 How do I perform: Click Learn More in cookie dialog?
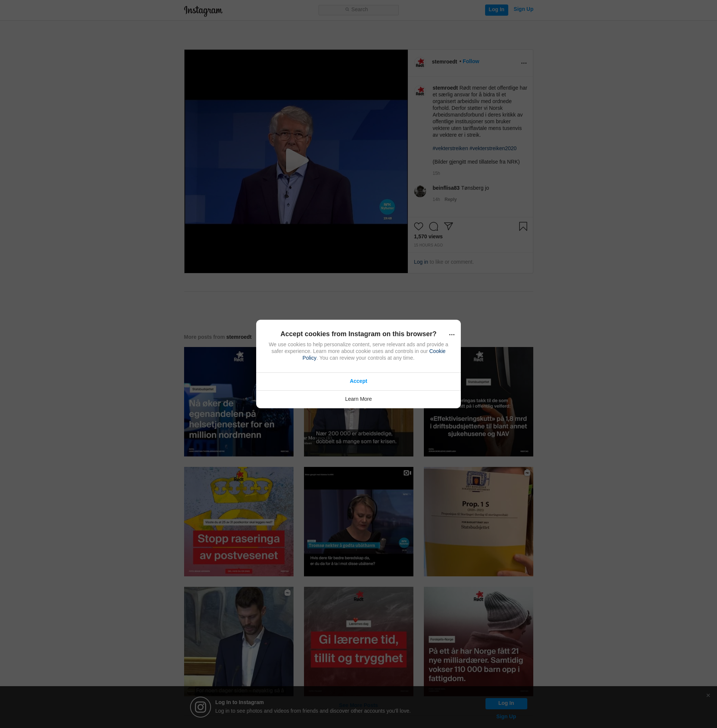[x=358, y=399]
